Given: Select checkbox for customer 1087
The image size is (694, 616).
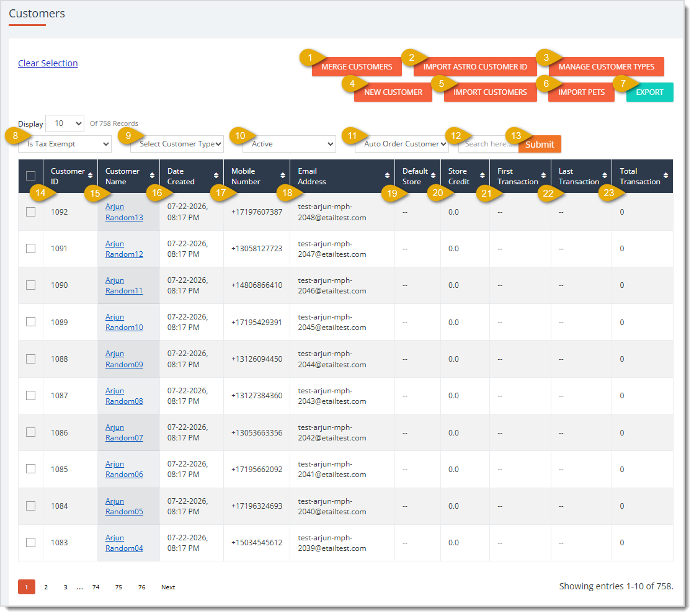Looking at the screenshot, I should (x=30, y=396).
